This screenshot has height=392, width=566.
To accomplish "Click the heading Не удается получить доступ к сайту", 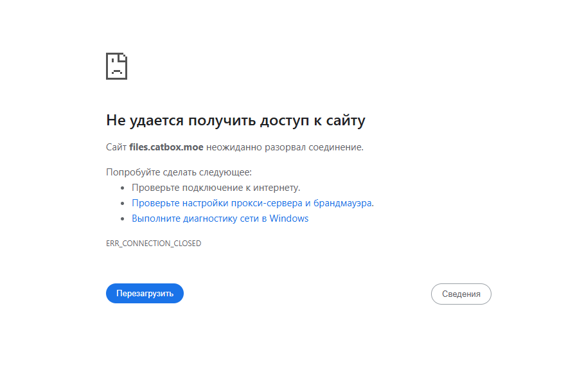I will coord(235,121).
